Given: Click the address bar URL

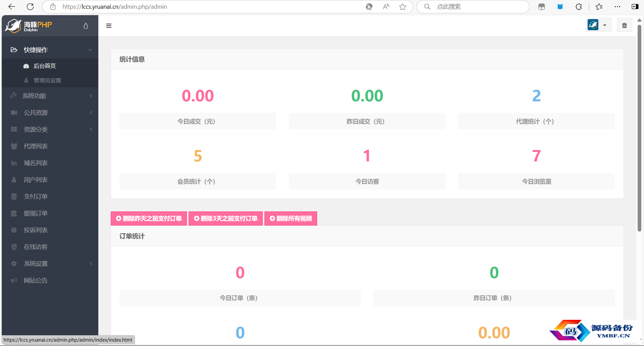Looking at the screenshot, I should pos(115,7).
